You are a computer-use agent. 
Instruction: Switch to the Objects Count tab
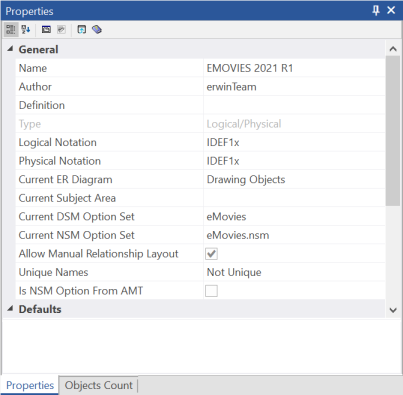(99, 385)
